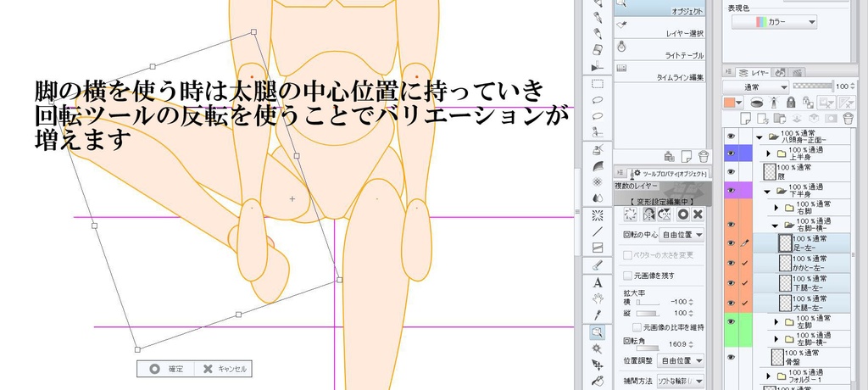Expand the 上半身 folder
Image resolution: width=868 pixels, height=390 pixels.
pyautogui.click(x=768, y=153)
